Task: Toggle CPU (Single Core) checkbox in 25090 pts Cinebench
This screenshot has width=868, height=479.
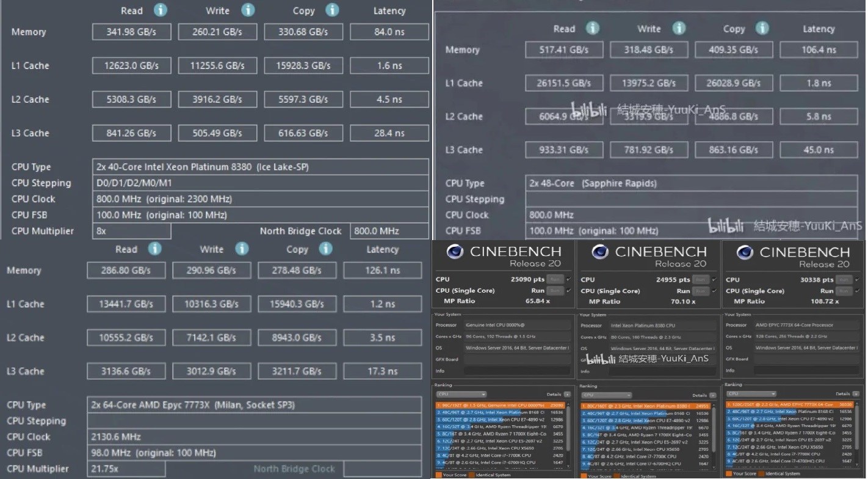Action: click(x=569, y=290)
